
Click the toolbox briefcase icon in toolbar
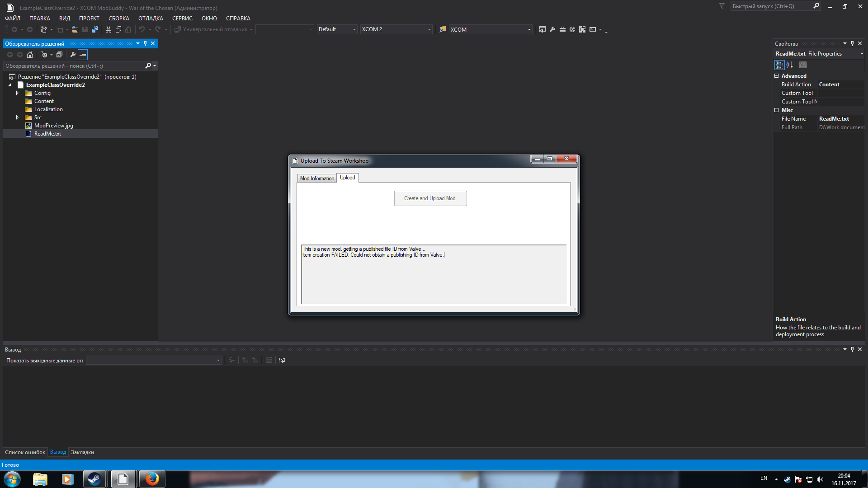coord(562,29)
